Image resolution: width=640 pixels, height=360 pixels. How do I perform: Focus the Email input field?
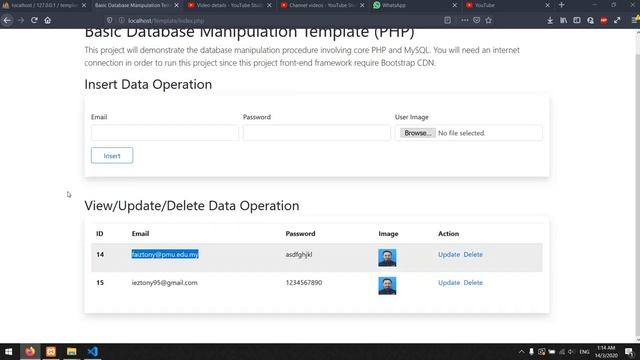(165, 133)
